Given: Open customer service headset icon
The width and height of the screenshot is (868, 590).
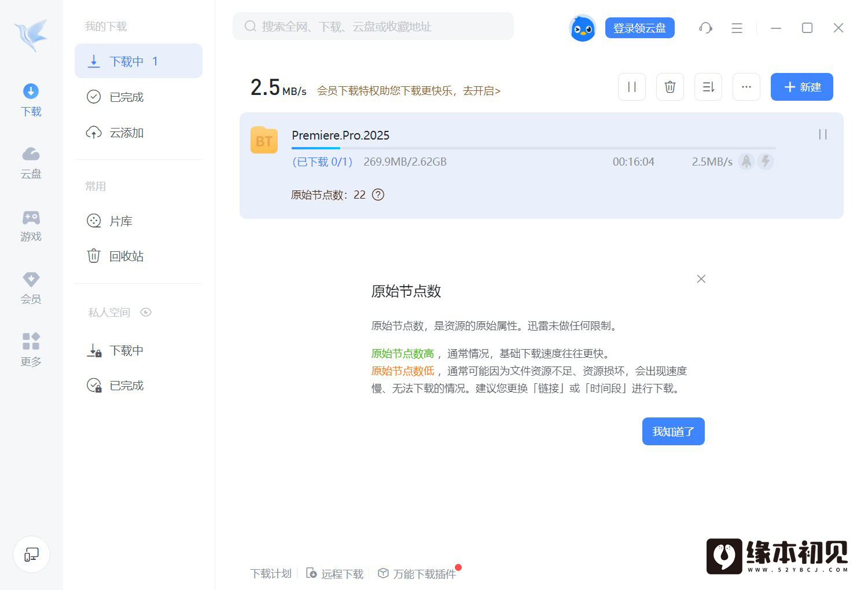Looking at the screenshot, I should 705,28.
